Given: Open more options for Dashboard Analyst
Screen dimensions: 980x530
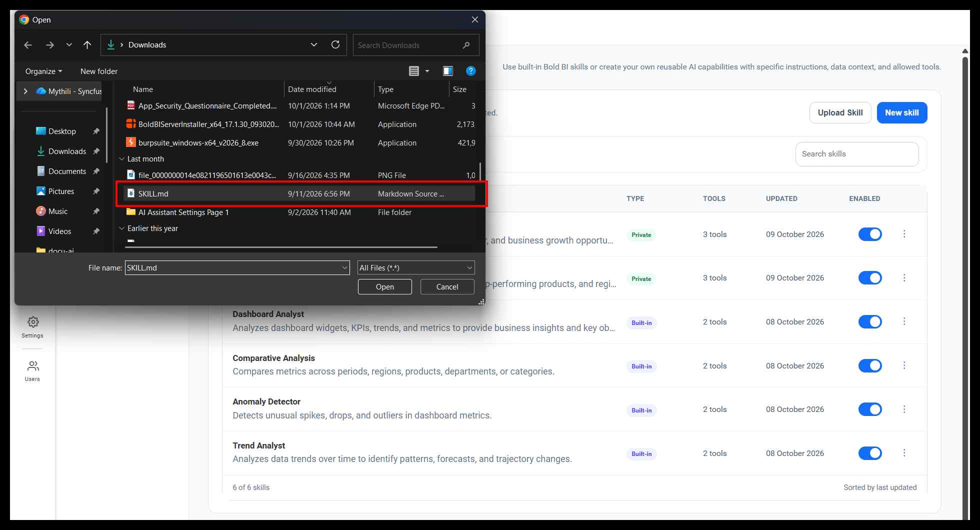Looking at the screenshot, I should [x=904, y=321].
